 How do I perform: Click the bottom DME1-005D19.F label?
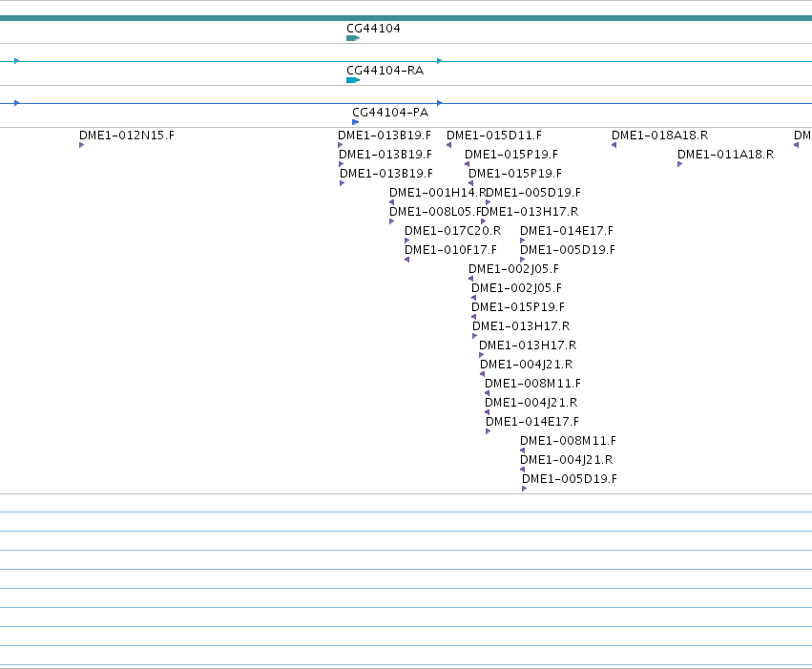[570, 479]
